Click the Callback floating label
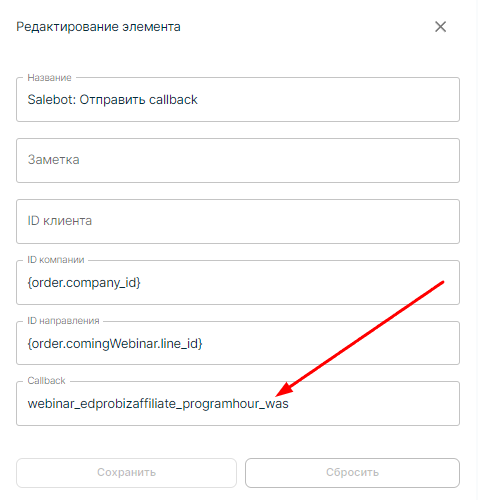Screen dimensions: 478x500 tap(46, 381)
